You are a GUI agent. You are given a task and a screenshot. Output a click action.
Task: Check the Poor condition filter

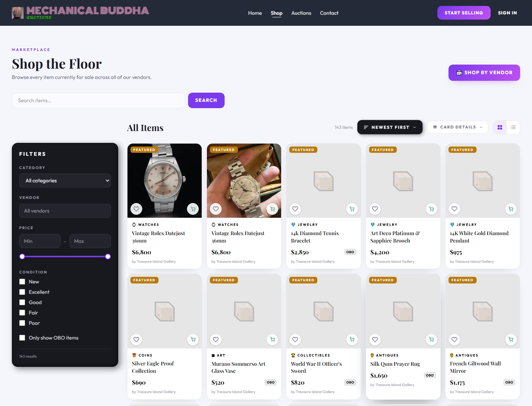(x=22, y=323)
